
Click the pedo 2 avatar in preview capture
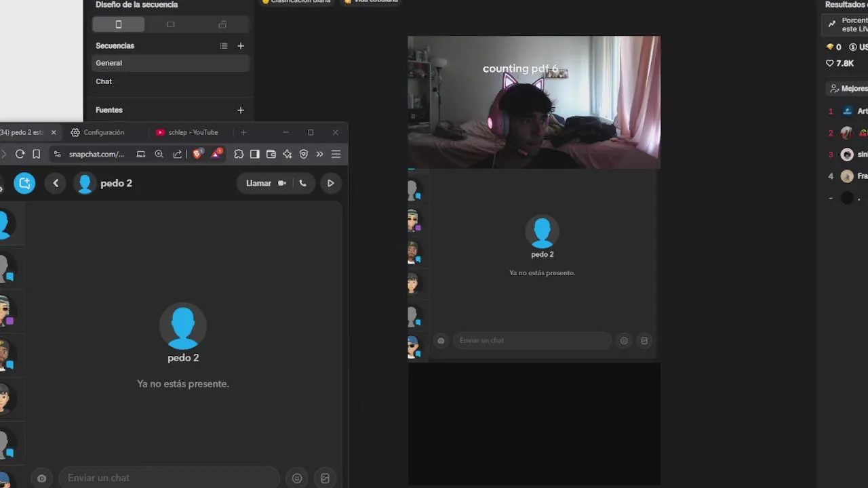coord(542,231)
